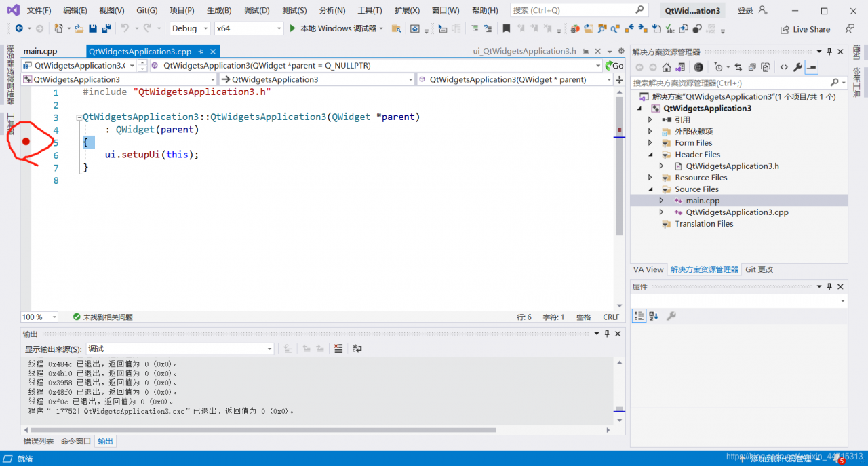Open the 调试(D) menu
Screen dimensions: 868x466
coord(256,10)
